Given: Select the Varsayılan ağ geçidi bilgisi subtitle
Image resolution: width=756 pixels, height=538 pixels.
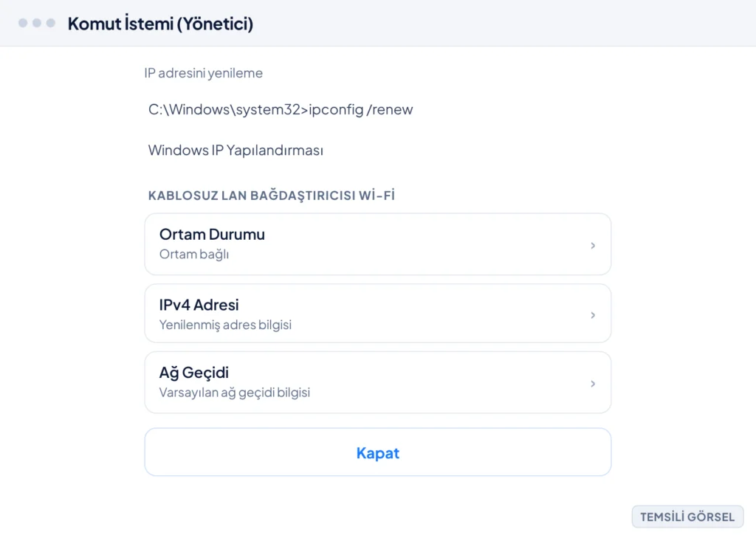Looking at the screenshot, I should 234,393.
